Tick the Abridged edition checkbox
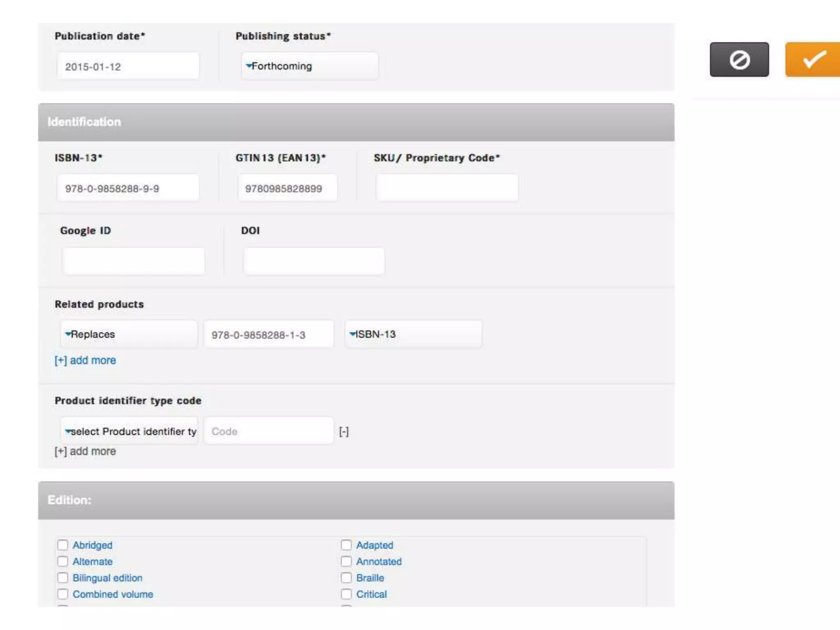This screenshot has width=840, height=630. point(63,545)
